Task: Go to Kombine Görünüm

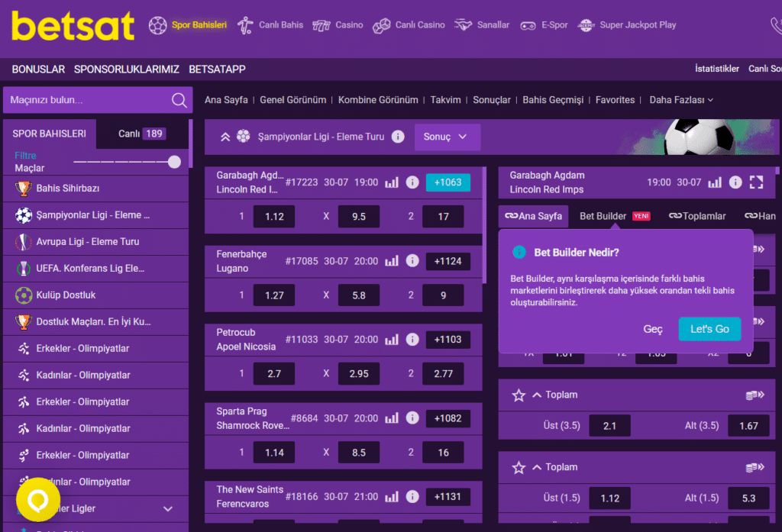Action: point(378,100)
